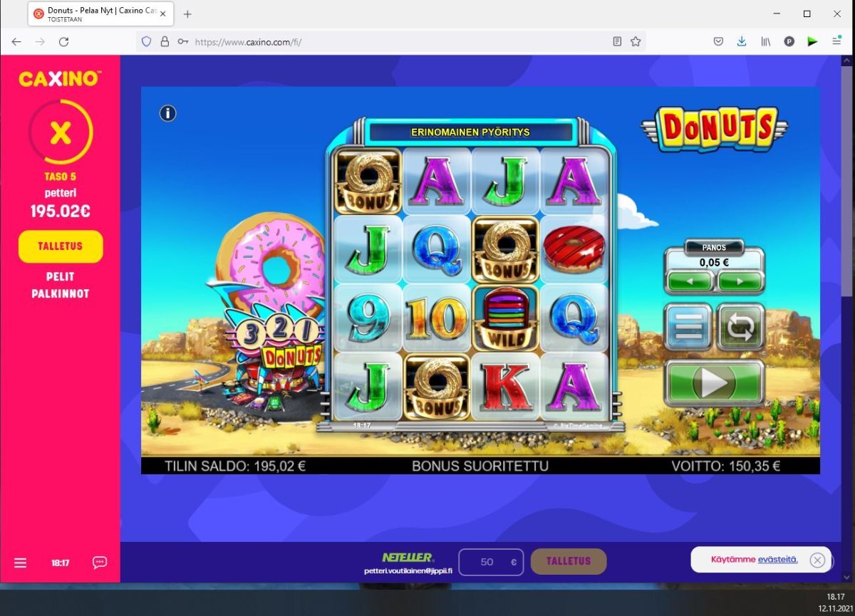Click the bottom bar Talletus button
855x616 pixels.
point(569,561)
